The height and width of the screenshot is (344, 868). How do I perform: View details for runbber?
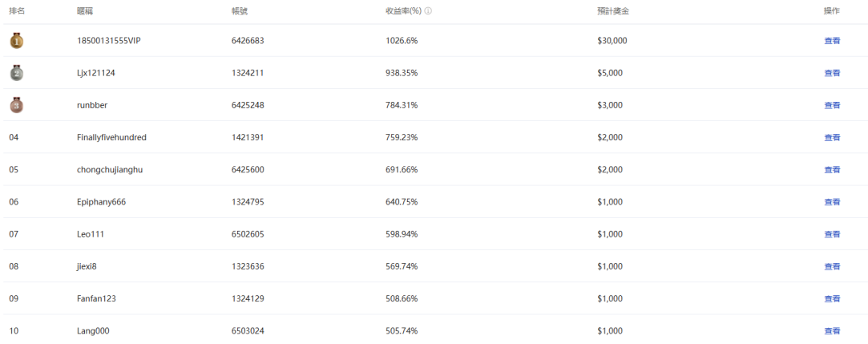[x=832, y=105]
